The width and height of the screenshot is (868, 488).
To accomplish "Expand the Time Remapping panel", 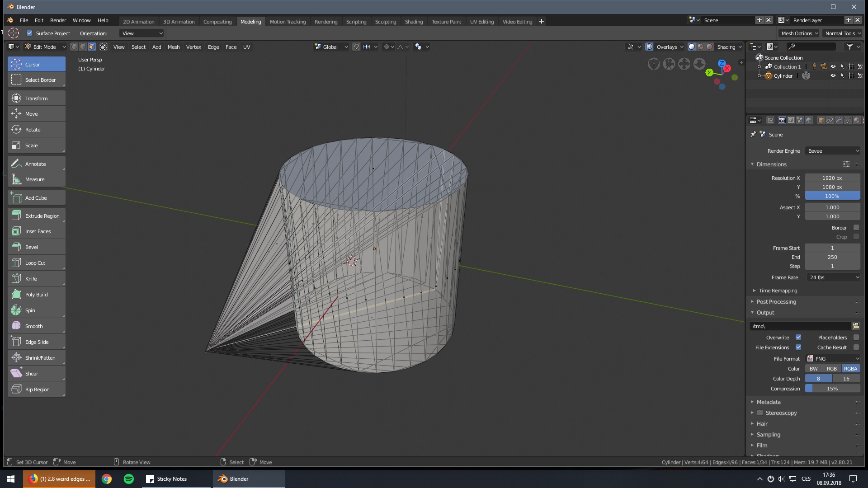I will click(x=778, y=291).
